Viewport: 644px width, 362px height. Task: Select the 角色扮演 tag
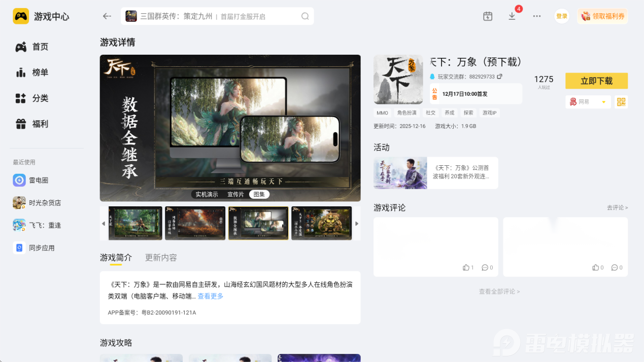click(x=407, y=113)
